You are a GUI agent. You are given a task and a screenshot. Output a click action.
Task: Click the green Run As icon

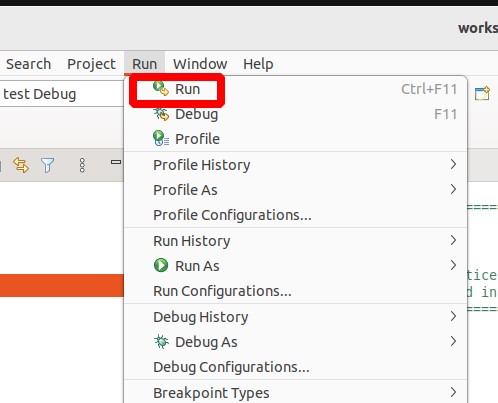161,266
